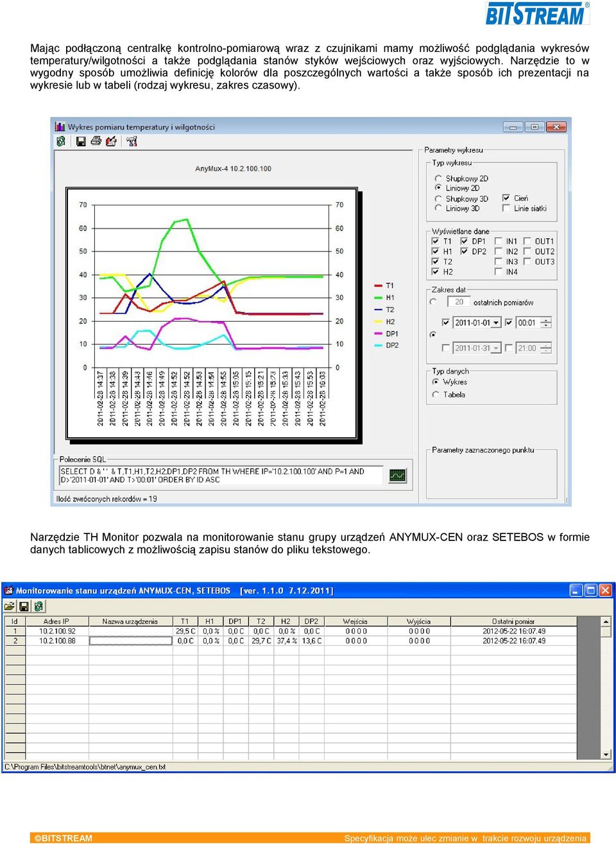Click the refresh icon in the chart window toolbar
616x844 pixels.
click(x=61, y=141)
